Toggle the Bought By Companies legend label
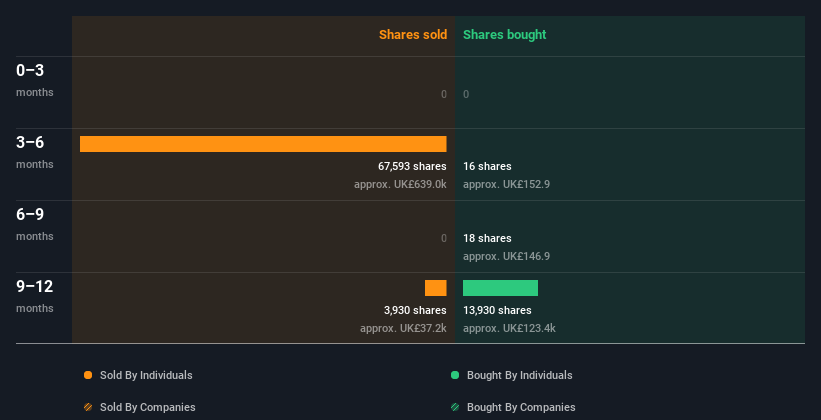821x420 pixels. point(521,407)
